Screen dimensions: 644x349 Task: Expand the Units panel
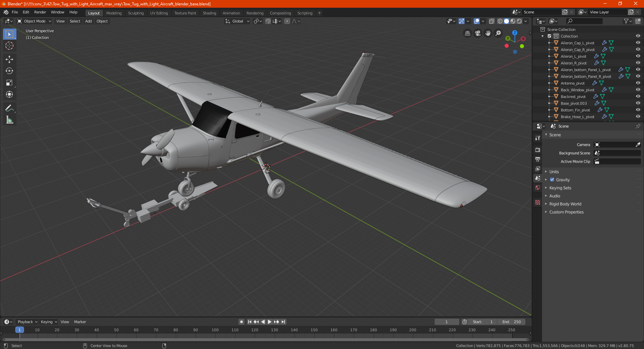pyautogui.click(x=554, y=172)
